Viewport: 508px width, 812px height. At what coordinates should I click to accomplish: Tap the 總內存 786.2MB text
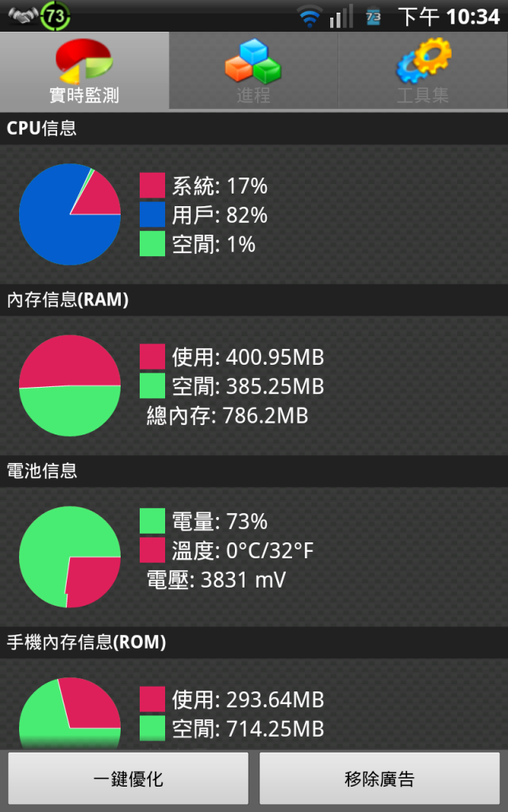click(x=227, y=416)
